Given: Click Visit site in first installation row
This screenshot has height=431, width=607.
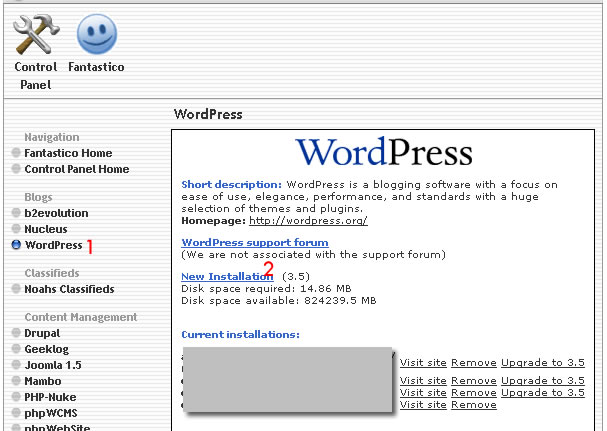Looking at the screenshot, I should [x=423, y=363].
